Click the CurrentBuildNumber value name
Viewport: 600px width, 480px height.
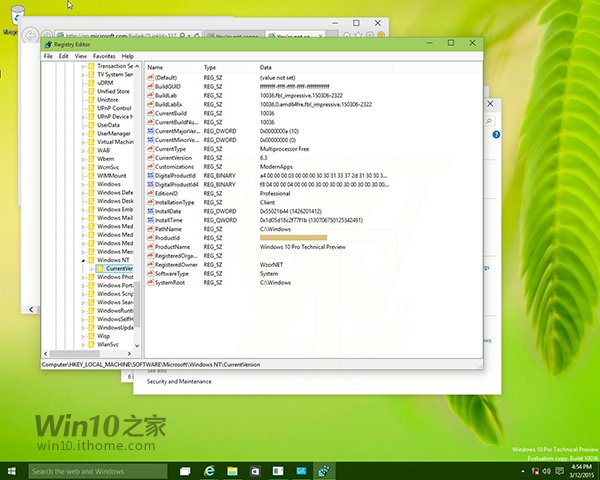[x=176, y=122]
